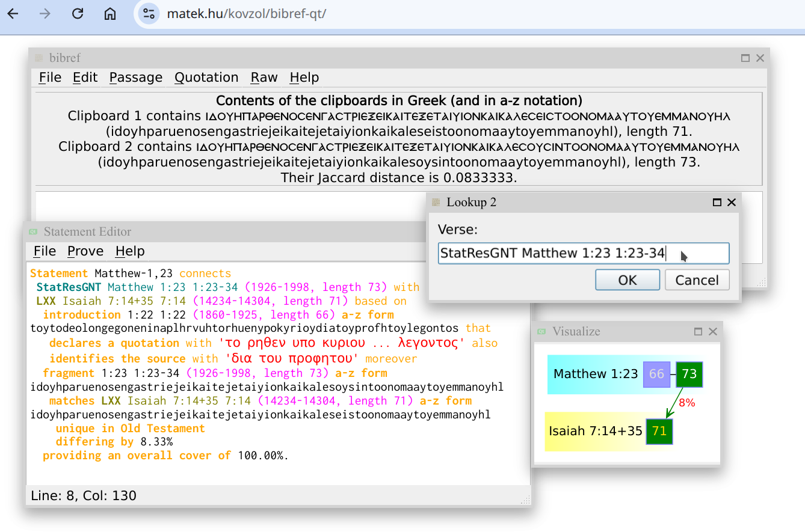Close the Visualize window
Screen dimensions: 805x532
713,332
